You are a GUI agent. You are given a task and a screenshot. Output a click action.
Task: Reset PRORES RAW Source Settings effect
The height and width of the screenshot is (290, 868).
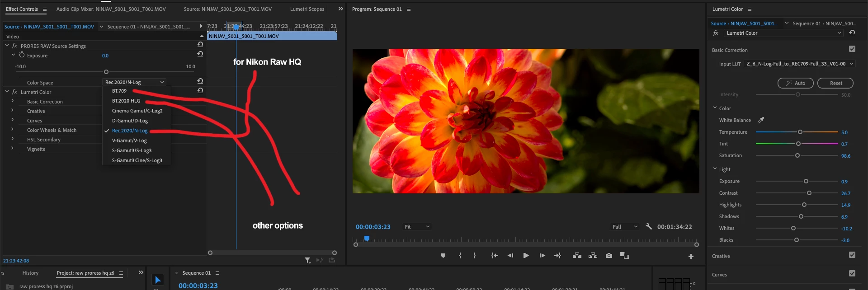[x=200, y=45]
